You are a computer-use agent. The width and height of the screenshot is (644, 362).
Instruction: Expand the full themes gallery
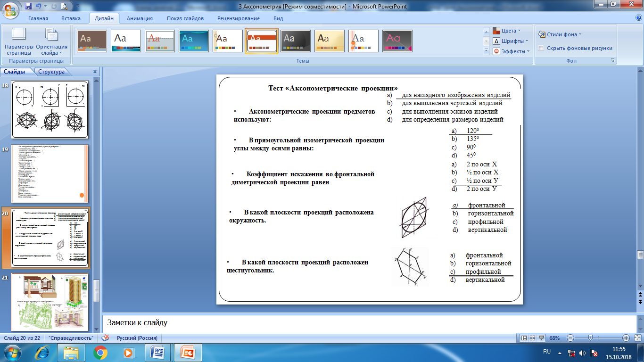click(x=487, y=50)
